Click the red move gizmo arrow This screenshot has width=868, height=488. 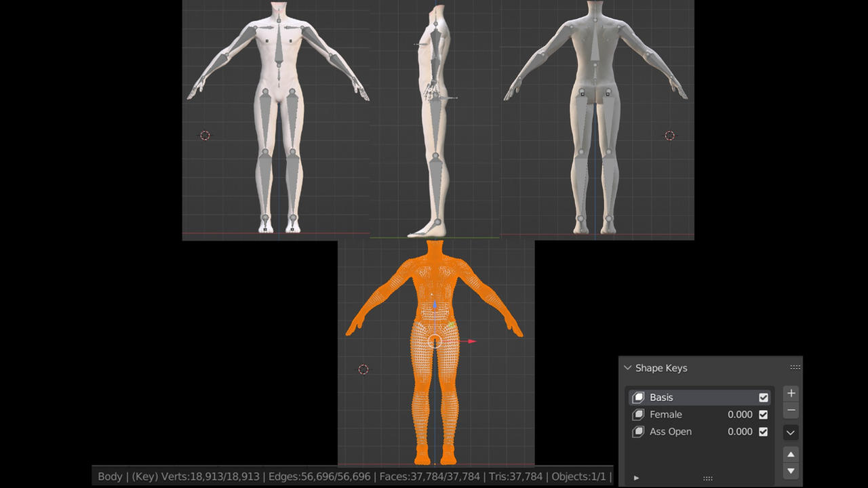(x=472, y=341)
